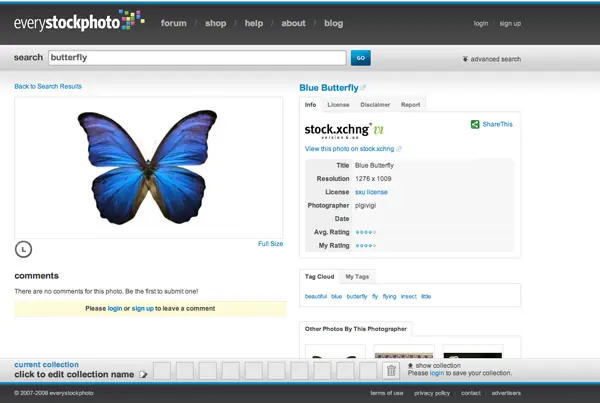Click external link icon beside Blue Butterfly title
The width and height of the screenshot is (600, 403).
(x=364, y=88)
